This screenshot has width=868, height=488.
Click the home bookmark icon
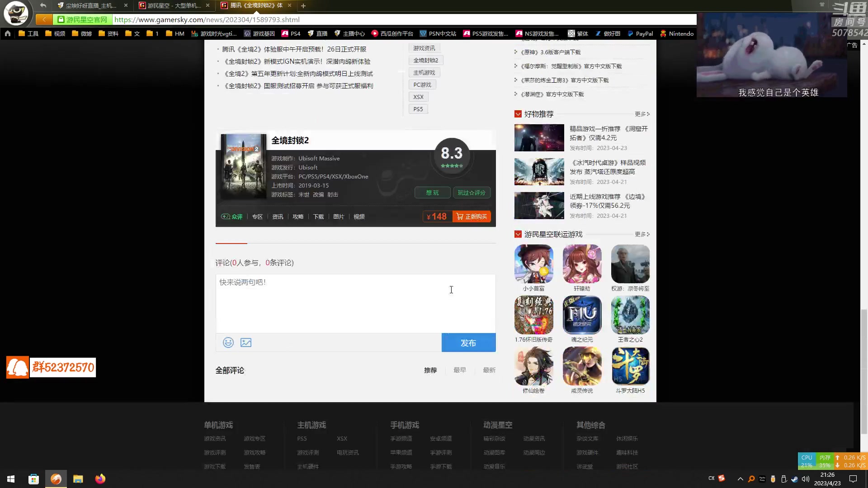click(x=8, y=33)
